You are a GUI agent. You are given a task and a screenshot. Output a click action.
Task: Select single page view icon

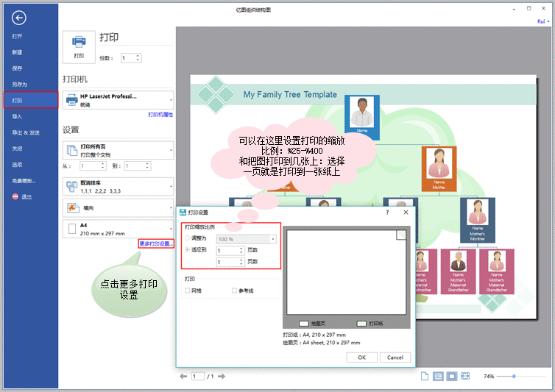424,376
